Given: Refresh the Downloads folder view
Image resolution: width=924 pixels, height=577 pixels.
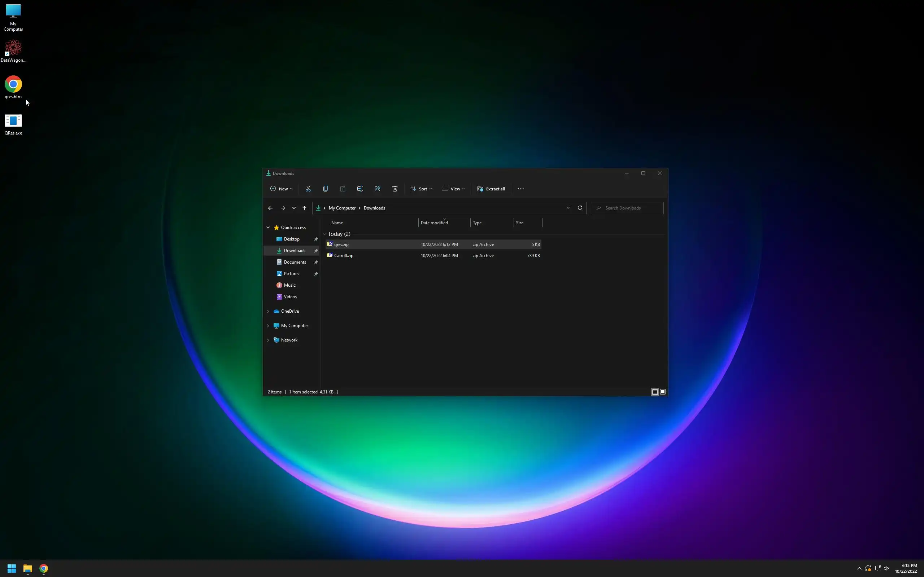Looking at the screenshot, I should point(580,208).
